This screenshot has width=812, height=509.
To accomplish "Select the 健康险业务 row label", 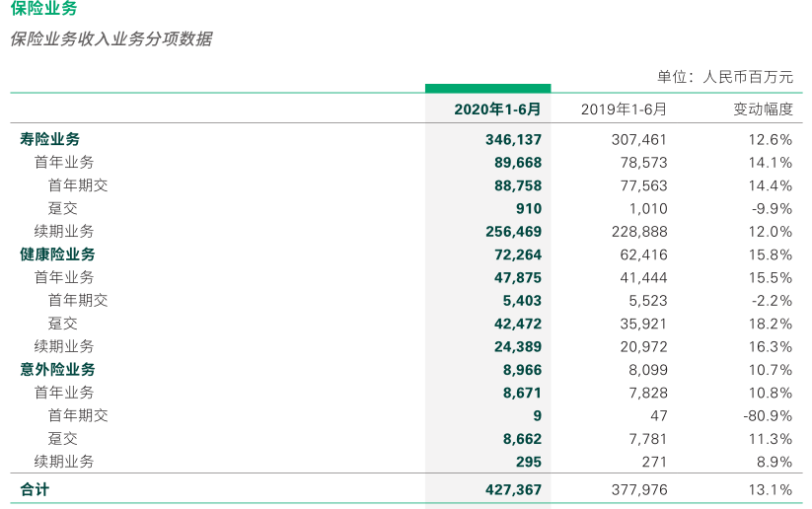I will coord(57,254).
